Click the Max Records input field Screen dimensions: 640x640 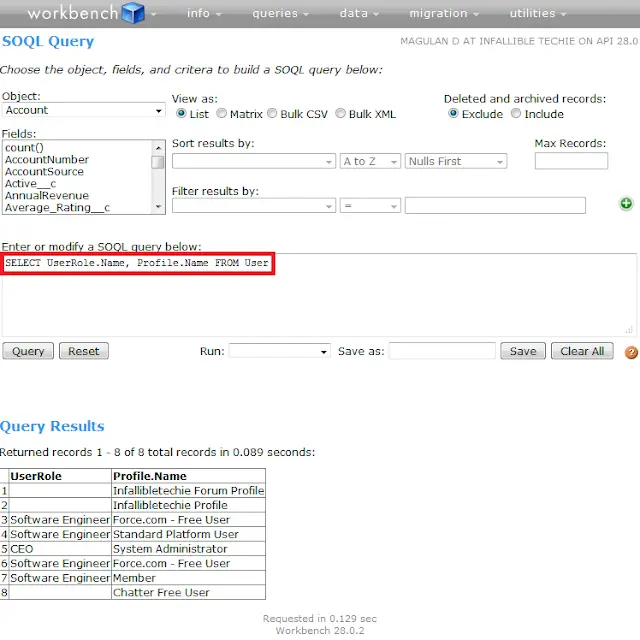tap(571, 161)
